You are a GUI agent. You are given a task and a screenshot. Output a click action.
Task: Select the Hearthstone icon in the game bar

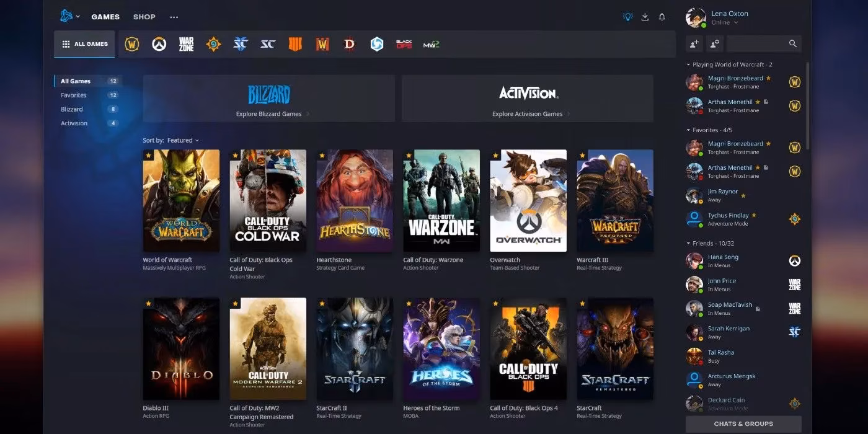pos(213,44)
